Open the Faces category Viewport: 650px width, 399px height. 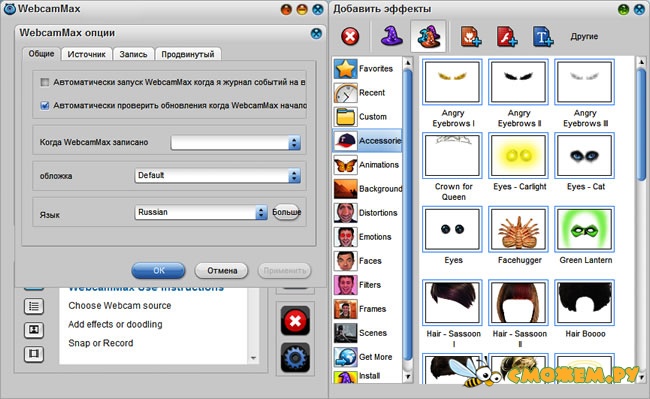point(367,261)
